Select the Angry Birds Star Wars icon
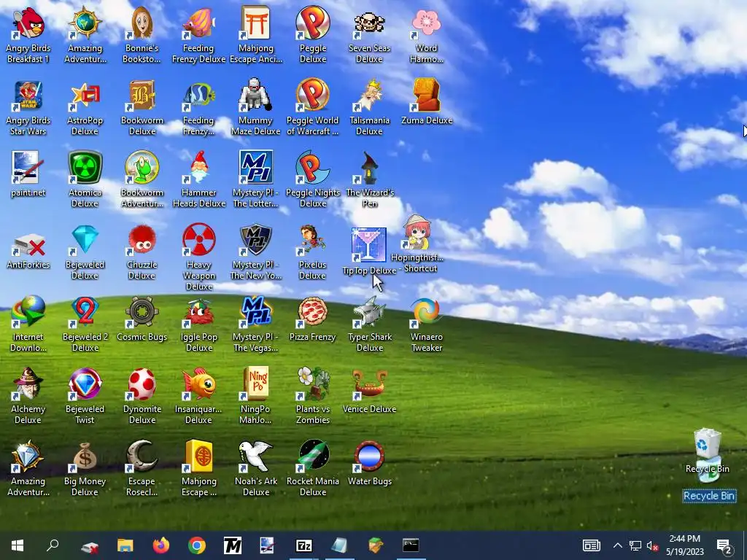This screenshot has height=560, width=747. click(x=28, y=96)
